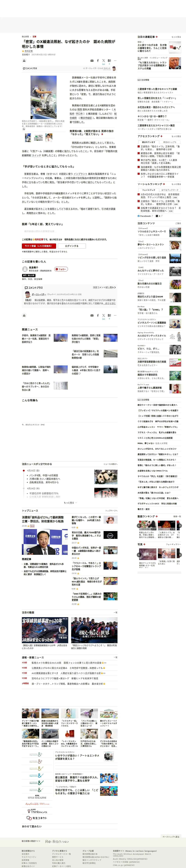Viewport: 186px width, 868px height.
Task: Share article by mail icon below headline
Action: click(92, 61)
